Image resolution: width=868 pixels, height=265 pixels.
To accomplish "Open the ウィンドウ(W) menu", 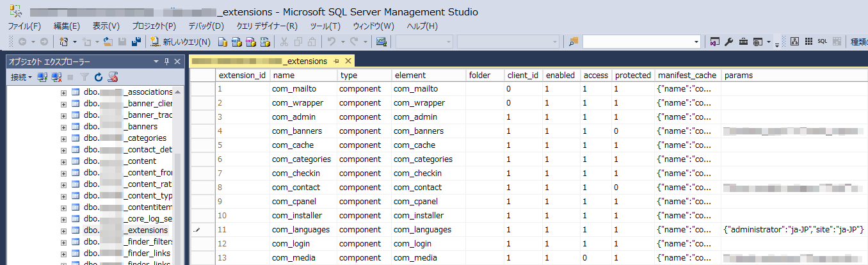I will (373, 26).
